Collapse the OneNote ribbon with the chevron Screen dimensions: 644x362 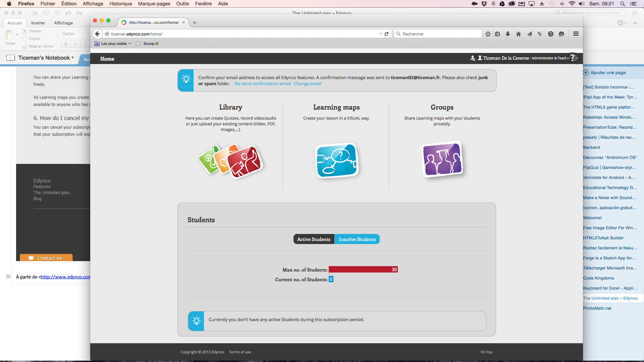coord(635,23)
